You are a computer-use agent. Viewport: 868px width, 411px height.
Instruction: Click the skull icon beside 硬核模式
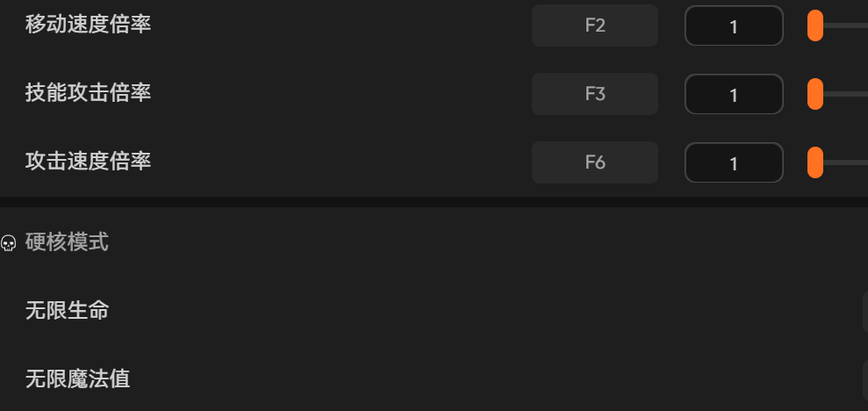[x=9, y=243]
